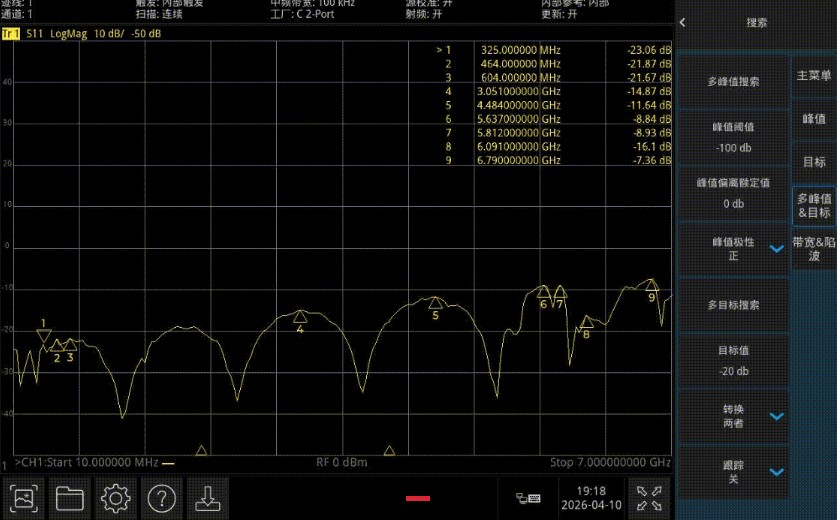Go back with the left chevron arrow
Screen dimensions: 840x520
(682, 22)
